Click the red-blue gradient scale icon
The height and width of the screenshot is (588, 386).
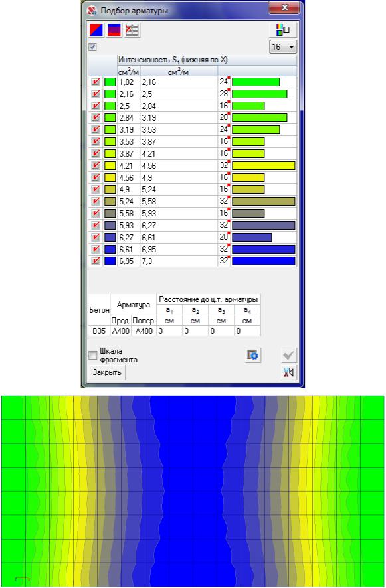114,30
